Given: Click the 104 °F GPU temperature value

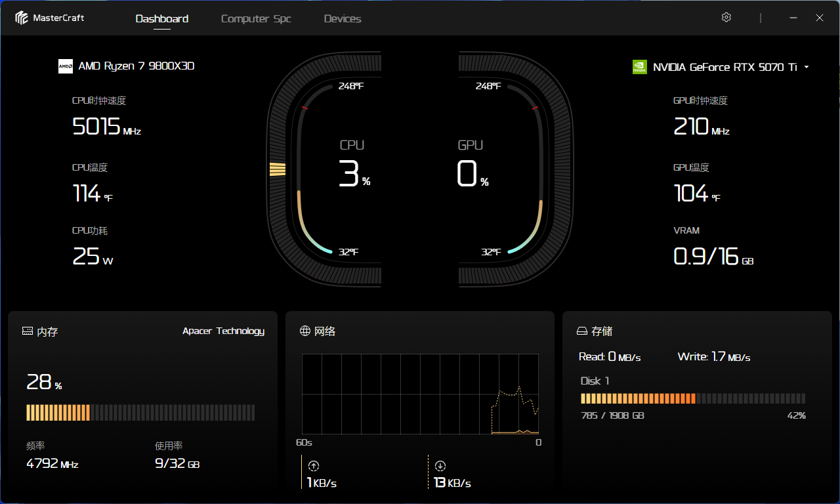Looking at the screenshot, I should (697, 194).
